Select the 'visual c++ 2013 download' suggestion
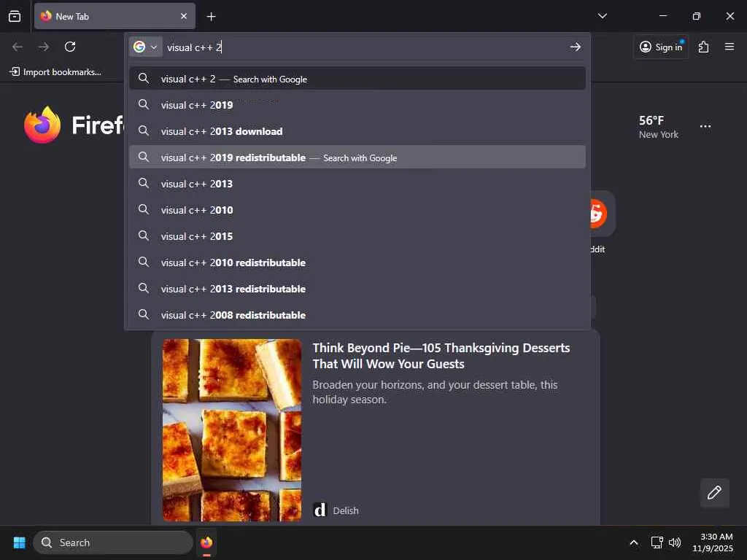747x560 pixels. click(357, 131)
